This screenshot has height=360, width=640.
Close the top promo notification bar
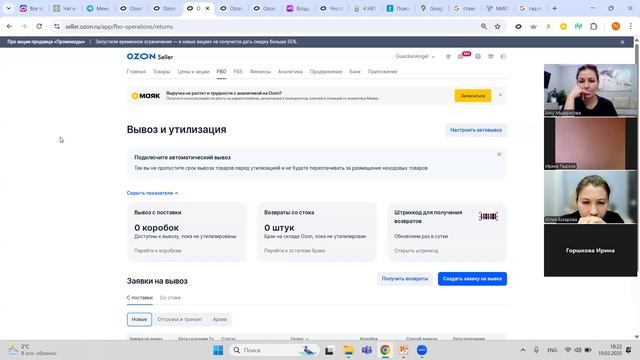[622, 42]
